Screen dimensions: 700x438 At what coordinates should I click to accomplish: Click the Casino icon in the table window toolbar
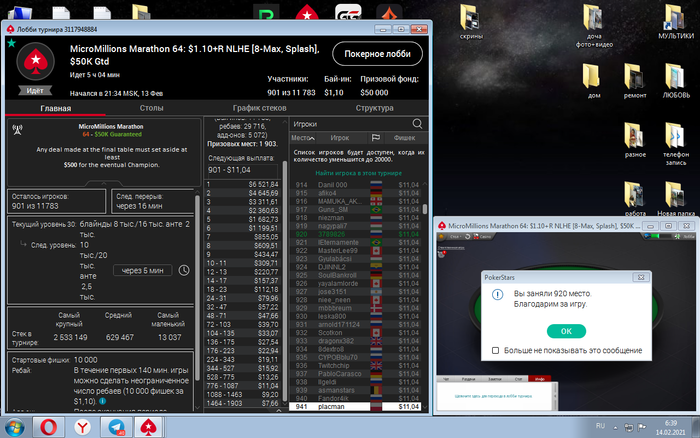[482, 236]
